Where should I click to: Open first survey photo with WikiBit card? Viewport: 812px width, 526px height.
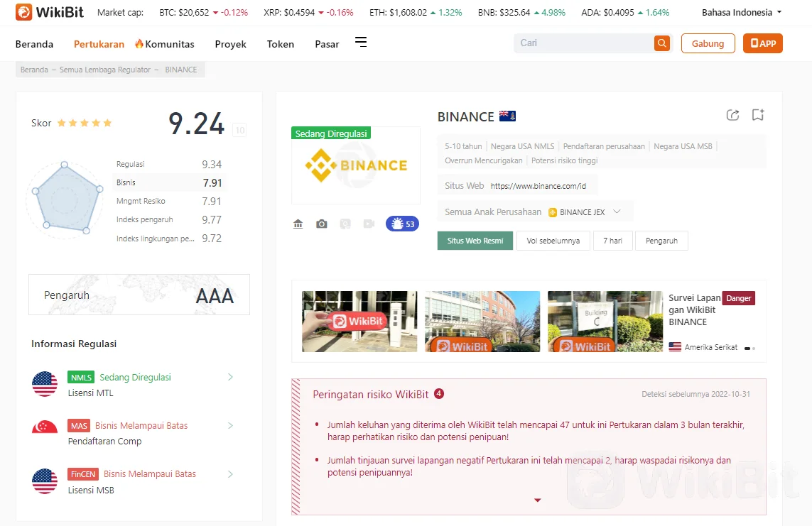click(x=359, y=321)
